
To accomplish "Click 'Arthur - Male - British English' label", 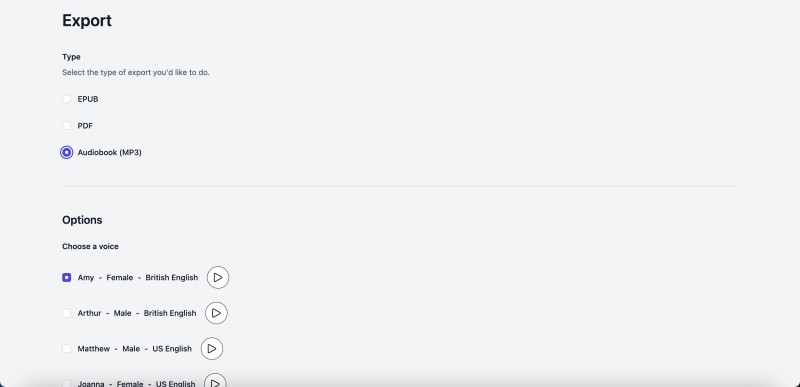I will (137, 313).
